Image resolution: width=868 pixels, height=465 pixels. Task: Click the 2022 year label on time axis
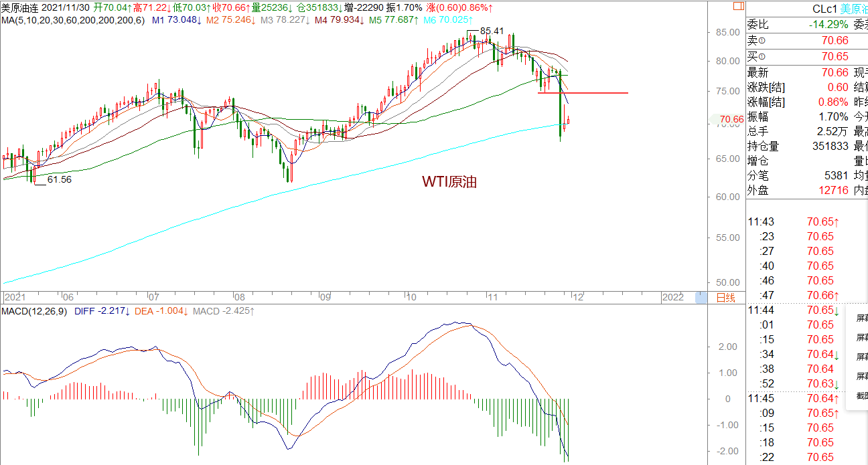tap(672, 297)
